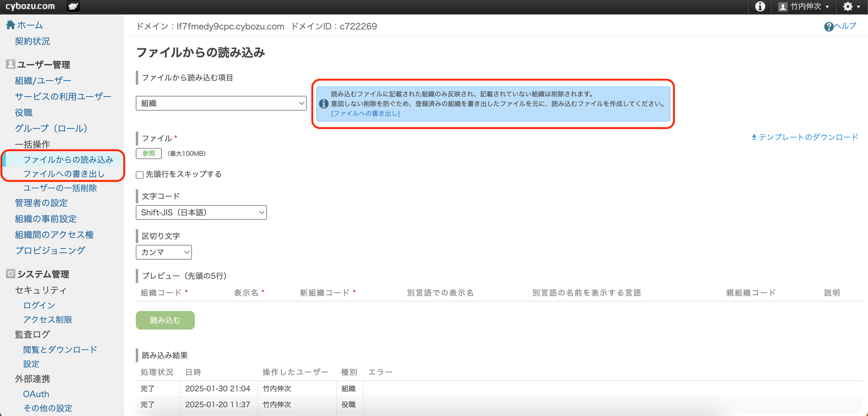Click the 別言語での表示名 column header
Viewport: 868px width, 416px height.
pyautogui.click(x=440, y=293)
